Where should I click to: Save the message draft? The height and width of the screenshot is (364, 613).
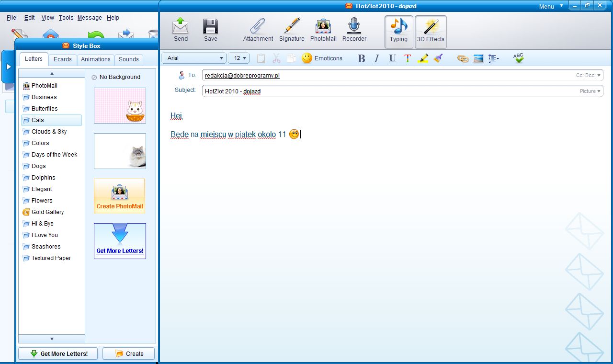coord(210,30)
